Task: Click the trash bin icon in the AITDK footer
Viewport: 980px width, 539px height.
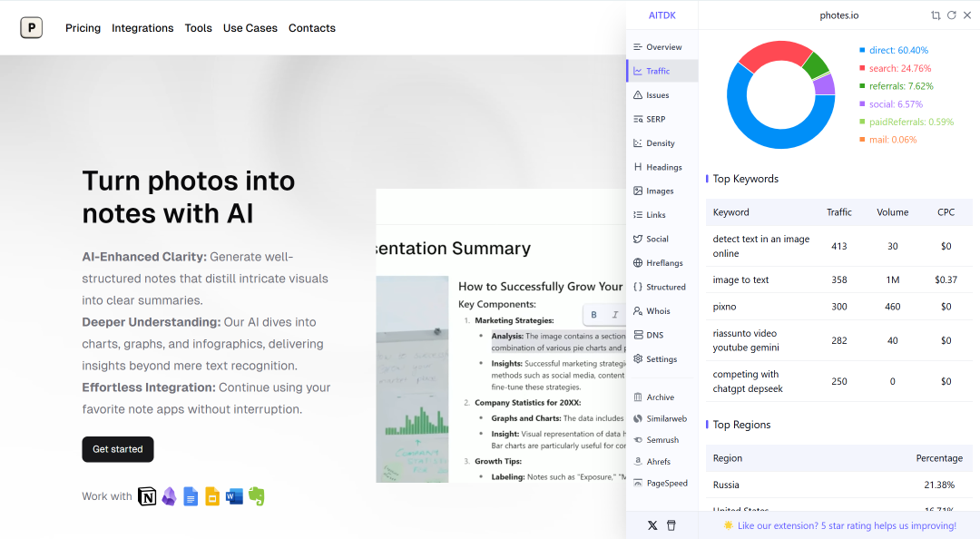Action: [671, 525]
